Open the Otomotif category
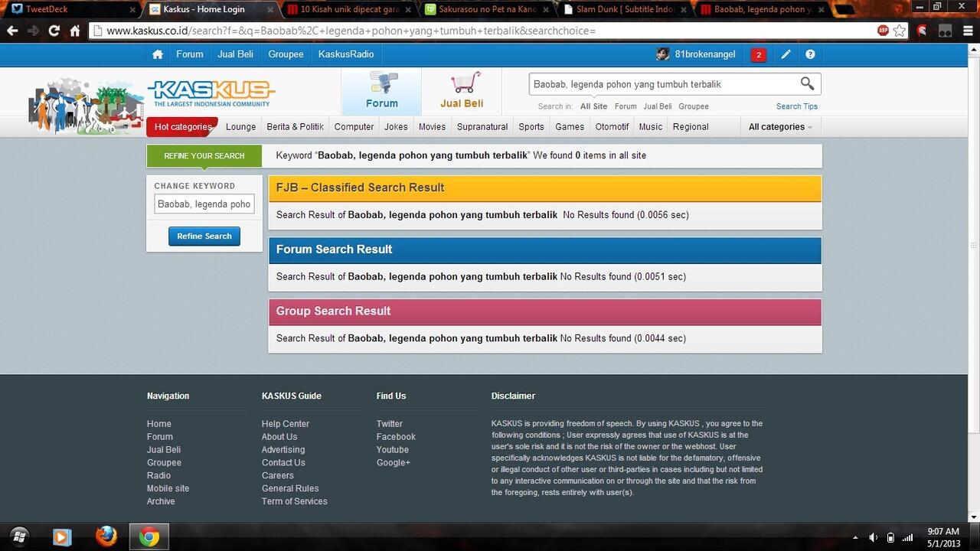The height and width of the screenshot is (551, 980). pos(612,127)
